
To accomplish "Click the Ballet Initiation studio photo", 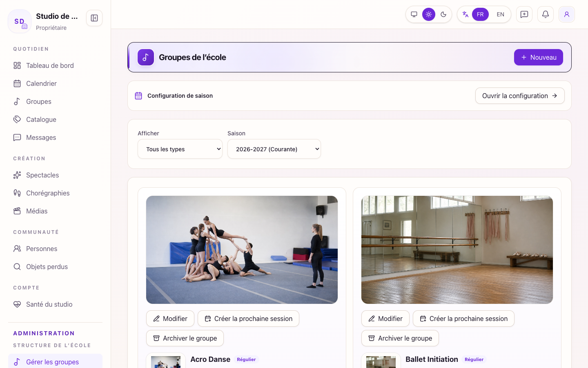I will point(457,250).
